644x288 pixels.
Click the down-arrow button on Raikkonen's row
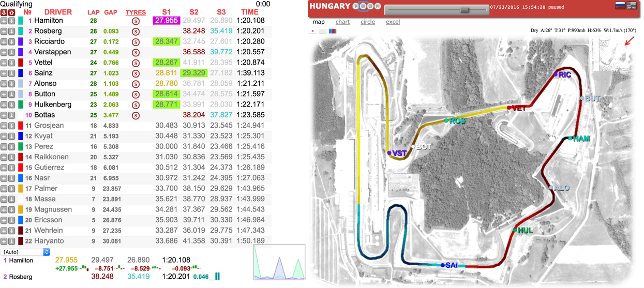(x=11, y=157)
